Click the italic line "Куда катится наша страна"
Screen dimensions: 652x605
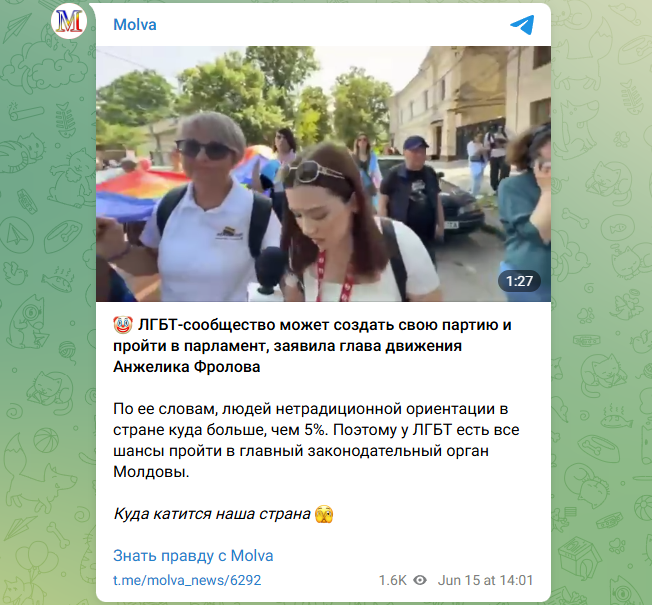212,514
